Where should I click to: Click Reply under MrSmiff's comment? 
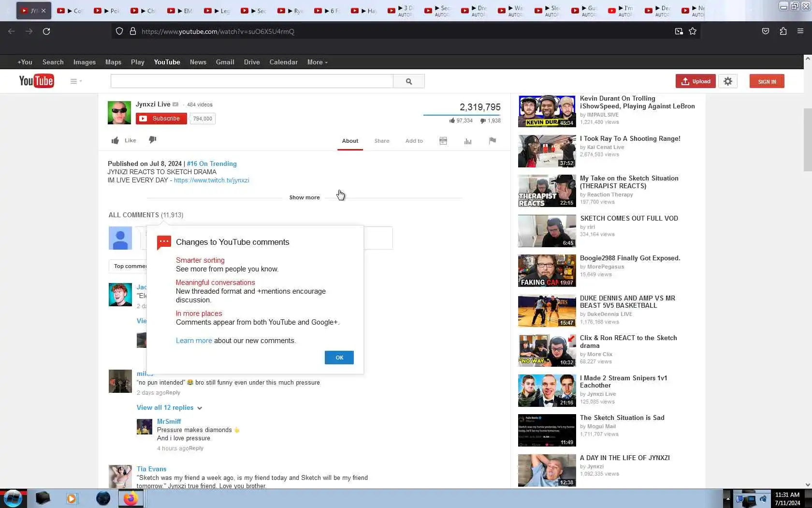196,448
